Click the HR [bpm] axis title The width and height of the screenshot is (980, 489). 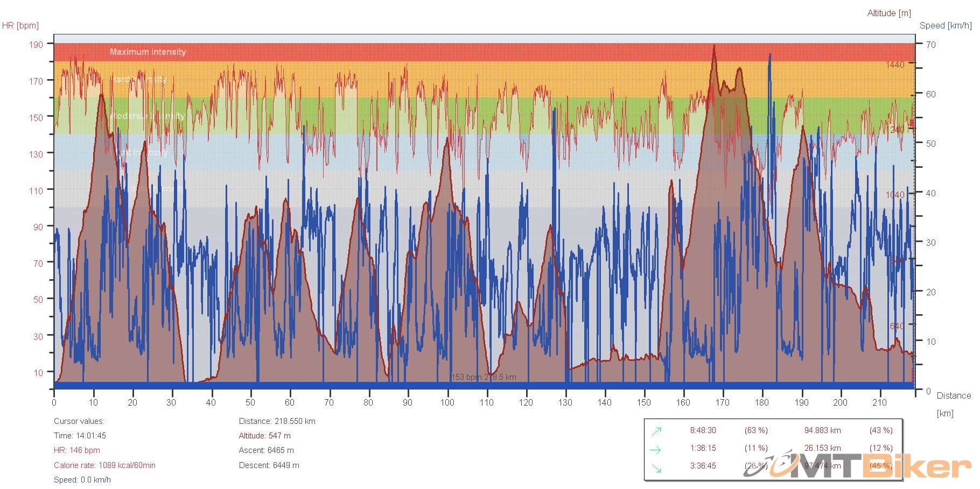[x=20, y=25]
